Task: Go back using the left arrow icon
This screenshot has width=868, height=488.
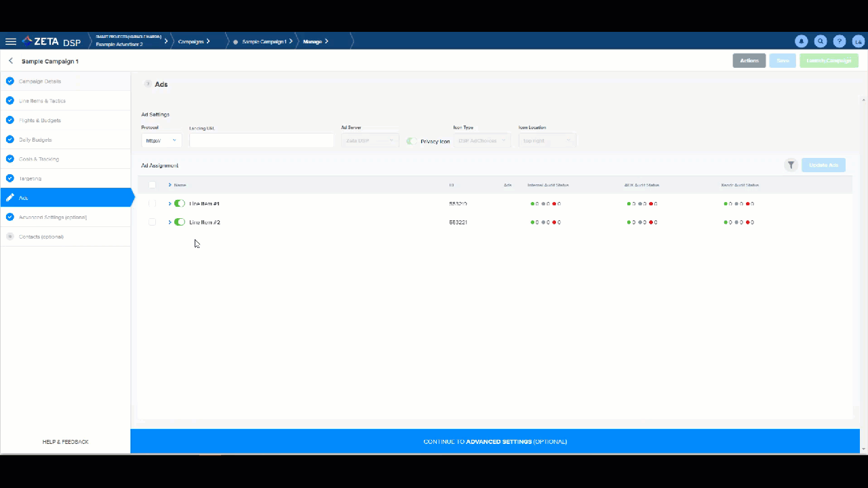Action: pos(11,61)
